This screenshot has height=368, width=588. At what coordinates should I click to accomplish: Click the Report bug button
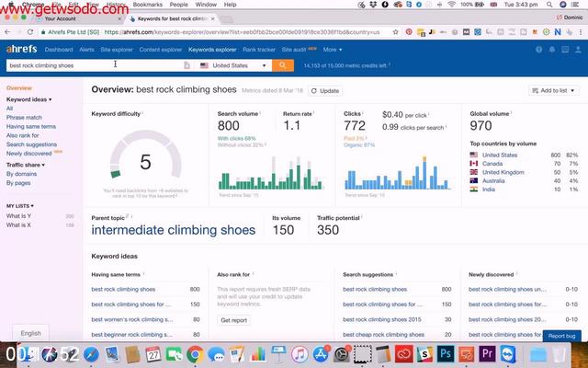pos(561,336)
